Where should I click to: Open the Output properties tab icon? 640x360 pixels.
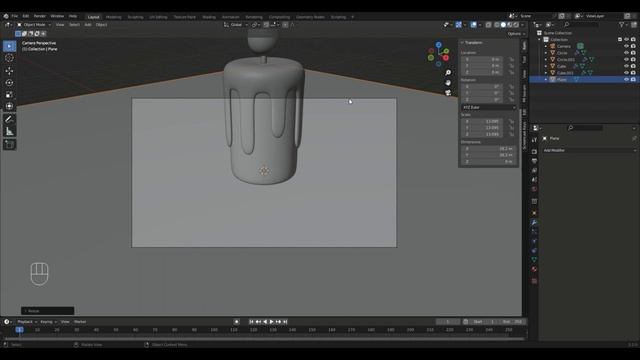pyautogui.click(x=534, y=161)
